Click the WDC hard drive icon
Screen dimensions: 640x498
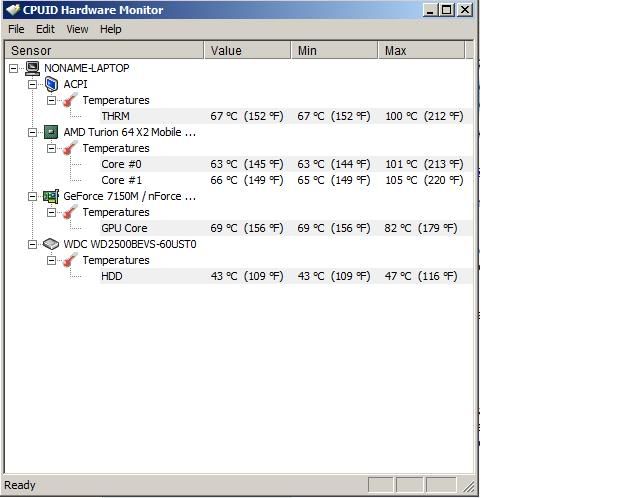[x=51, y=244]
